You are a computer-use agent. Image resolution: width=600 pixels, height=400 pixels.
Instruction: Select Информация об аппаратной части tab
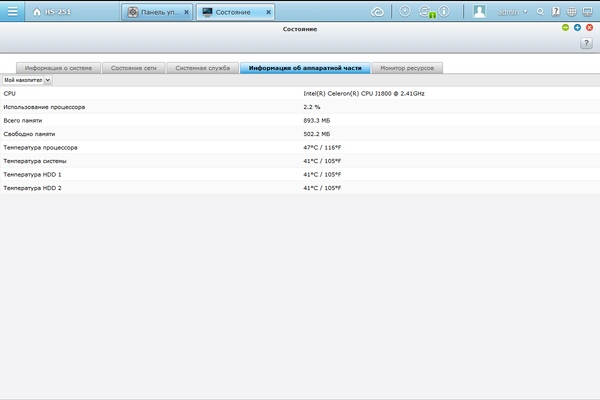coord(305,68)
